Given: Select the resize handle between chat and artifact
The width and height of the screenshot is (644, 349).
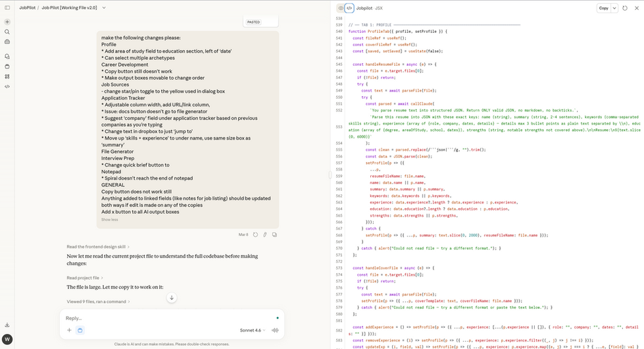Looking at the screenshot, I should click(330, 174).
